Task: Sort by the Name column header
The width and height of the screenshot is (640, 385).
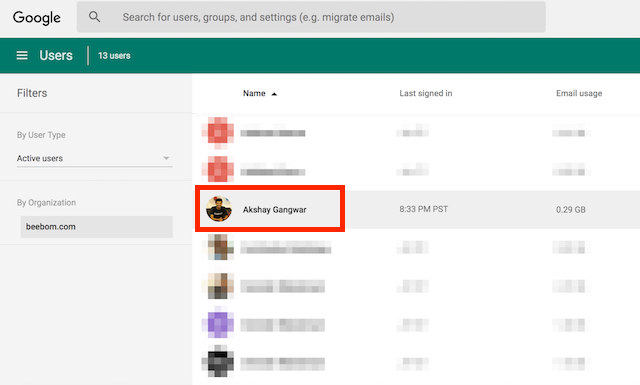Action: point(254,93)
